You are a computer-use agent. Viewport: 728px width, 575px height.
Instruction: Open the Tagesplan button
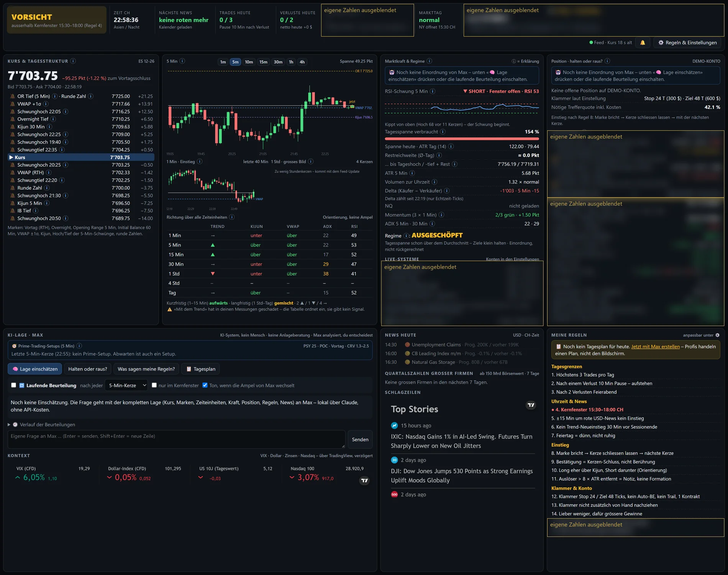tap(201, 369)
